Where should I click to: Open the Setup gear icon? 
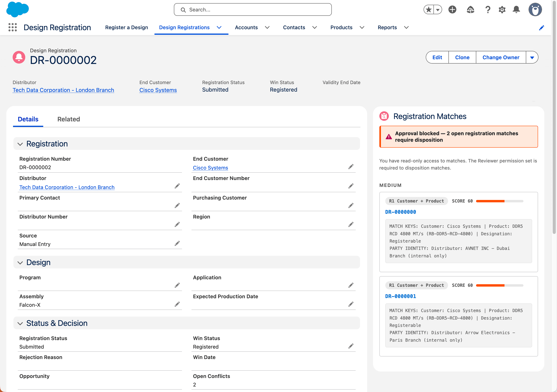click(502, 10)
